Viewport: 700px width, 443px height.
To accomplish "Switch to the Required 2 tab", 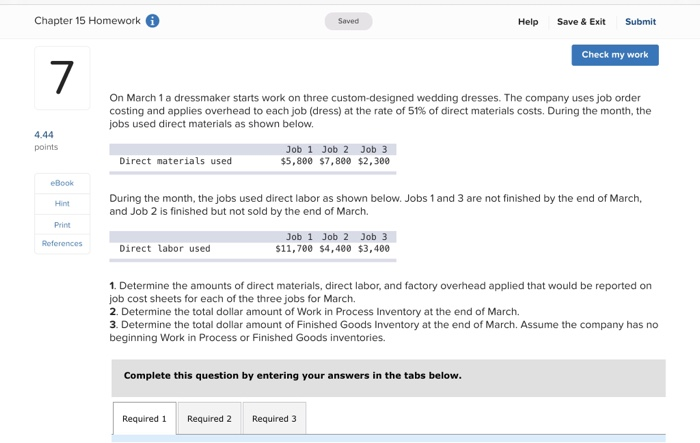I will pos(209,418).
